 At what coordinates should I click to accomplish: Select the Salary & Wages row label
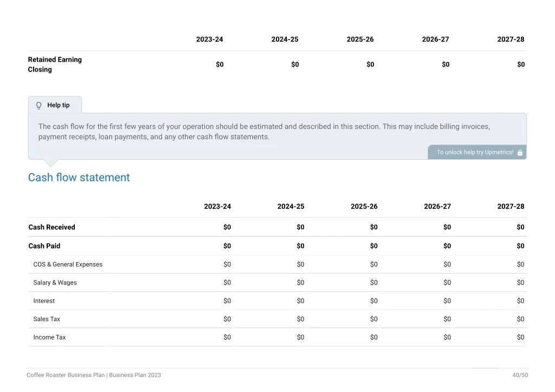tap(55, 283)
